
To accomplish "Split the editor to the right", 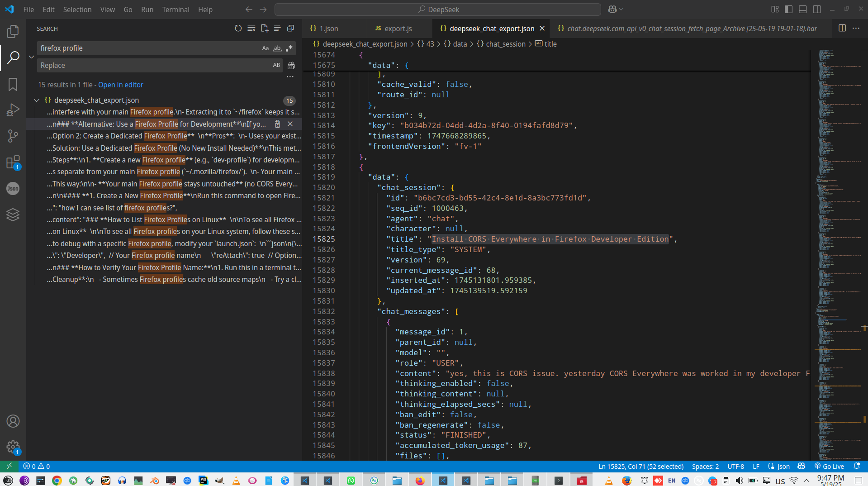I will coord(842,29).
